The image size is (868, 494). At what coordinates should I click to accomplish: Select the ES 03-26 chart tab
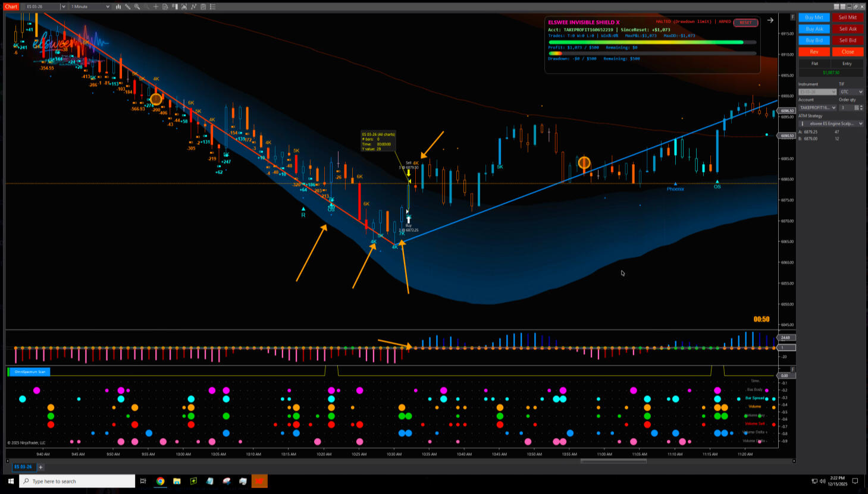23,467
